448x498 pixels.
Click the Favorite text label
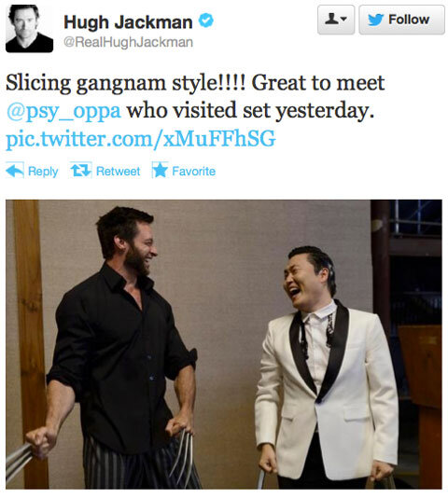(193, 172)
